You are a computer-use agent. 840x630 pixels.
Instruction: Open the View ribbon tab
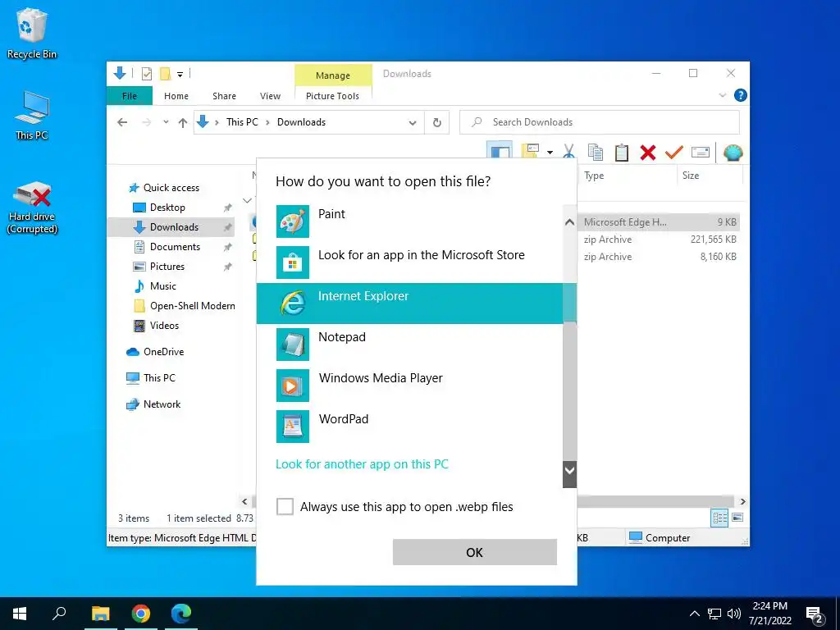(270, 96)
